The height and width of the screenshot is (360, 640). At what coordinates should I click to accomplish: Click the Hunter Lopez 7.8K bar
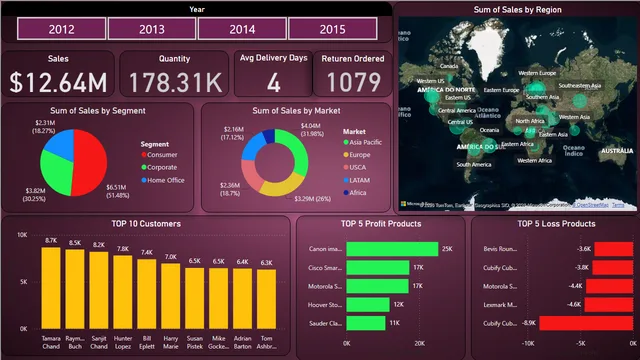[x=123, y=292]
